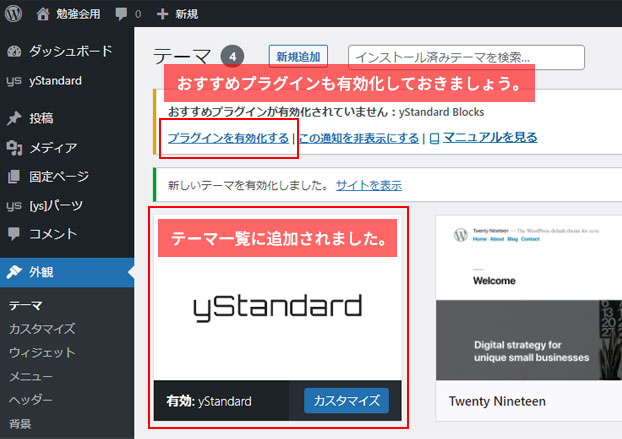The width and height of the screenshot is (622, 439).
Task: Open 投稿 in the sidebar
Action: pyautogui.click(x=41, y=118)
